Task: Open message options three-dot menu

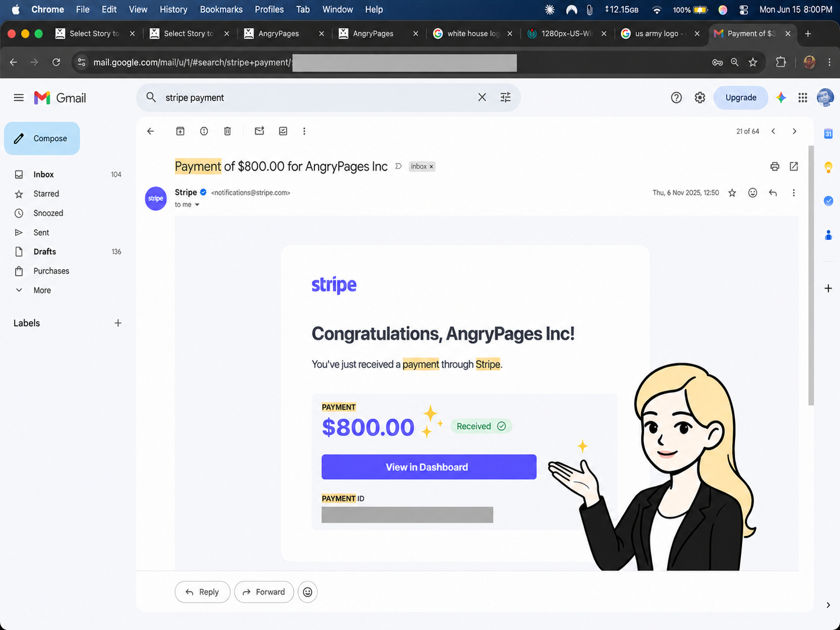Action: tap(794, 193)
